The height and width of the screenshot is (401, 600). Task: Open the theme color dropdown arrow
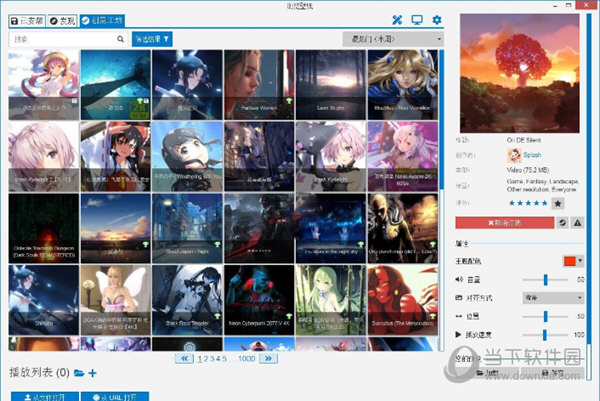pos(580,261)
